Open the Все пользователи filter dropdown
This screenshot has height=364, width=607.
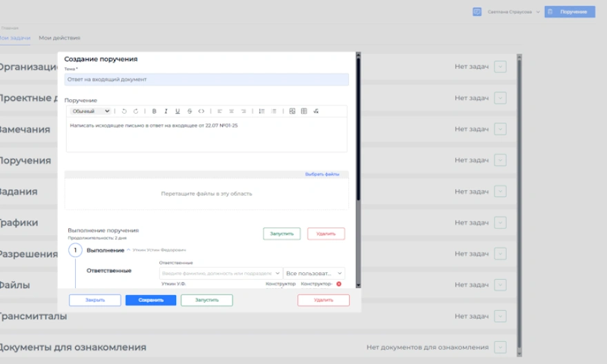click(314, 274)
